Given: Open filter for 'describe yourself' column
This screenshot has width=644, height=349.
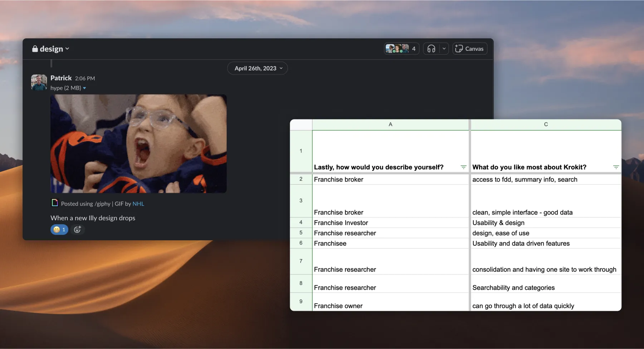Looking at the screenshot, I should coord(463,167).
